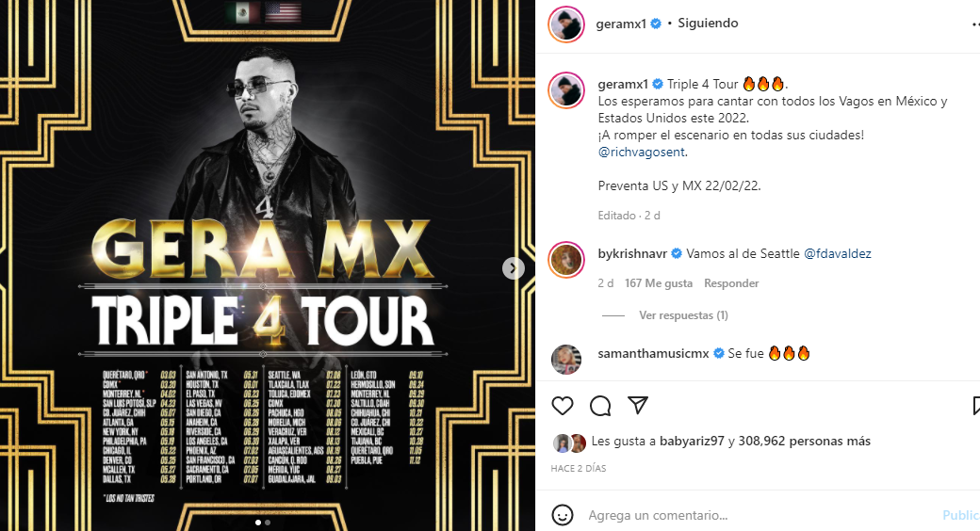Open samanthamusicmx avatar

566,360
